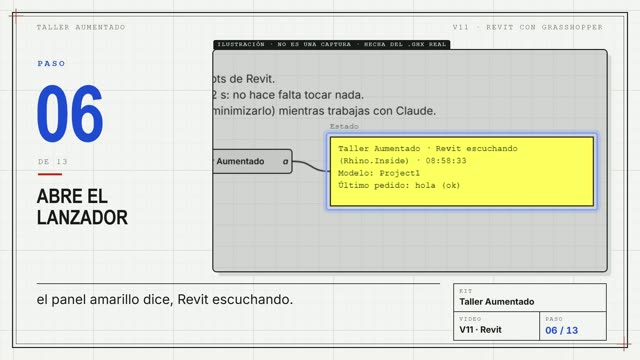
Task: Click '(Rhino.Inside) · 08:58:33' timestamp line
Action: point(402,161)
